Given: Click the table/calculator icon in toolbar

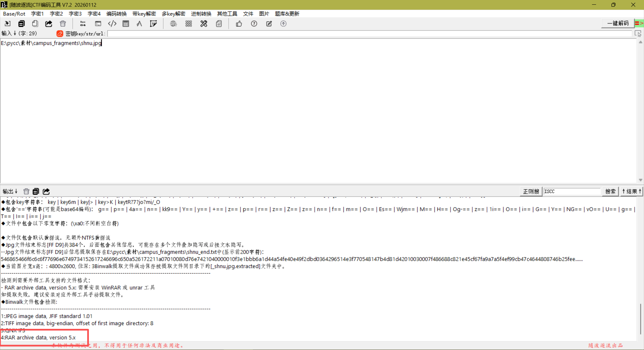Looking at the screenshot, I should 126,23.
